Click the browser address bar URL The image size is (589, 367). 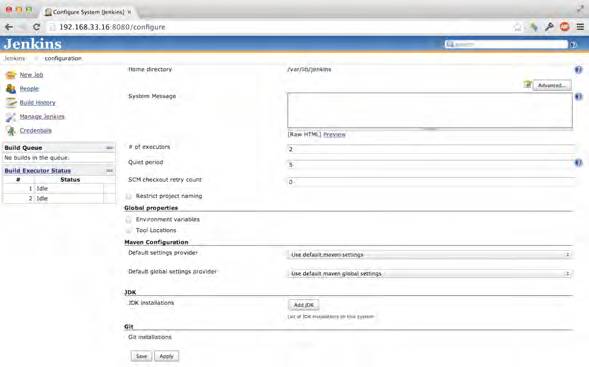coord(112,27)
